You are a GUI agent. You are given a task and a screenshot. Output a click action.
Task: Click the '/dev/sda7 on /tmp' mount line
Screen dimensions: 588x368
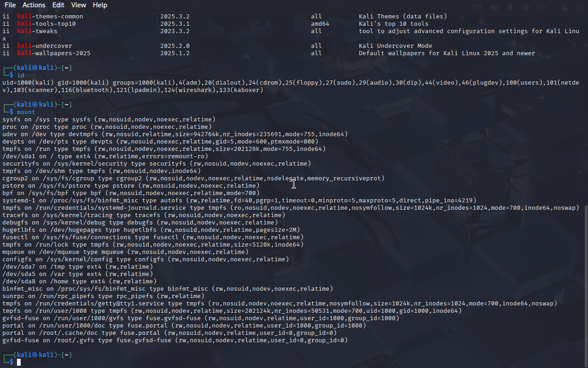[x=78, y=267]
